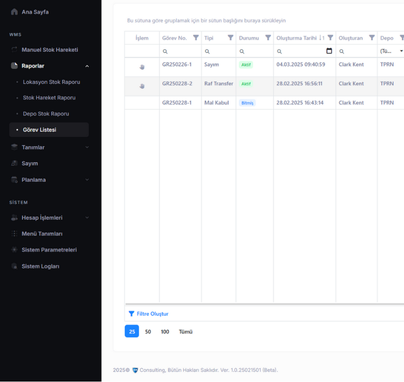Open filter on Tipi column
The height and width of the screenshot is (382, 404).
click(x=230, y=38)
